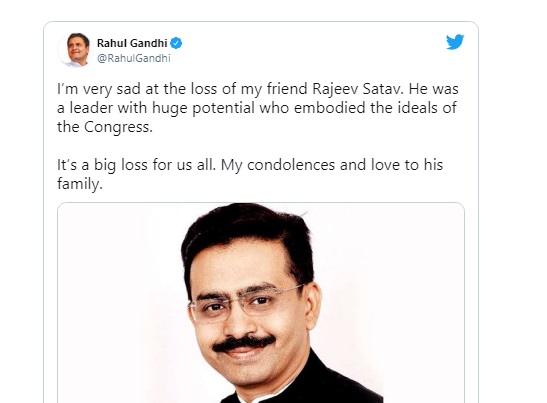
Task: Open the attached photo of Rajeev Satav
Action: point(261,303)
